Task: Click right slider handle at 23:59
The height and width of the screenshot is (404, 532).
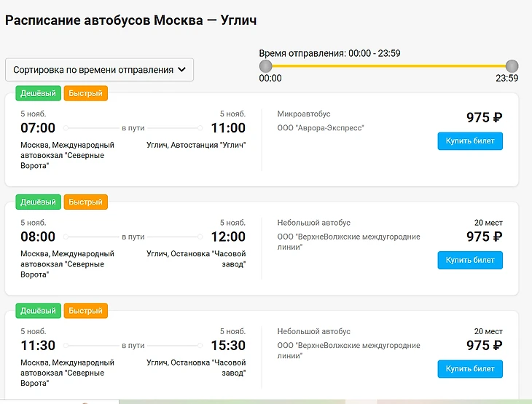Action: [x=512, y=66]
